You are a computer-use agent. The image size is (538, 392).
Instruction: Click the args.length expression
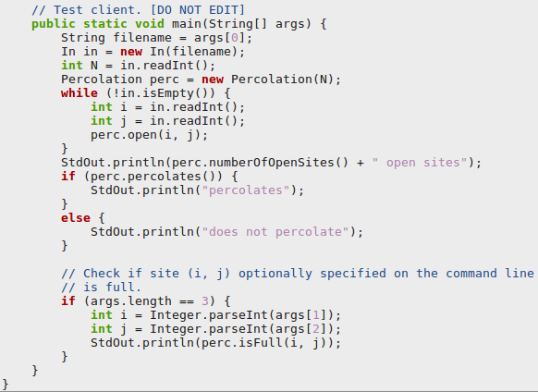pos(130,301)
